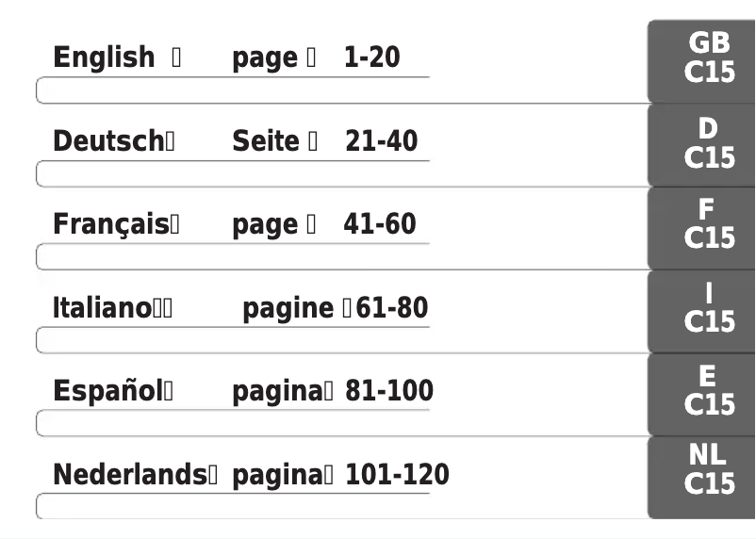756x539 pixels.
Task: Pick the Español language entry
Action: click(x=107, y=390)
